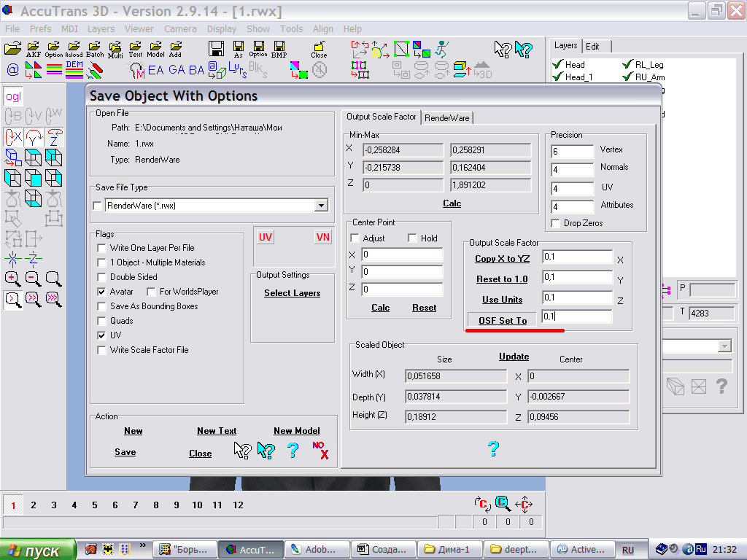Enable Write One Layer Per File

click(x=101, y=248)
